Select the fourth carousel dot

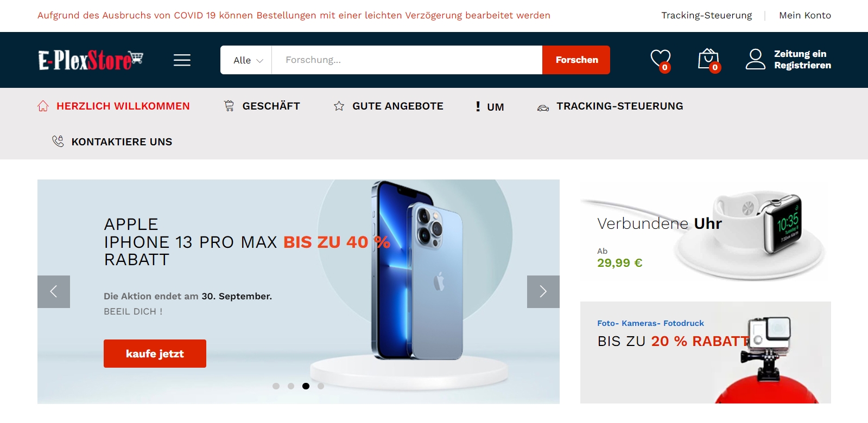321,386
